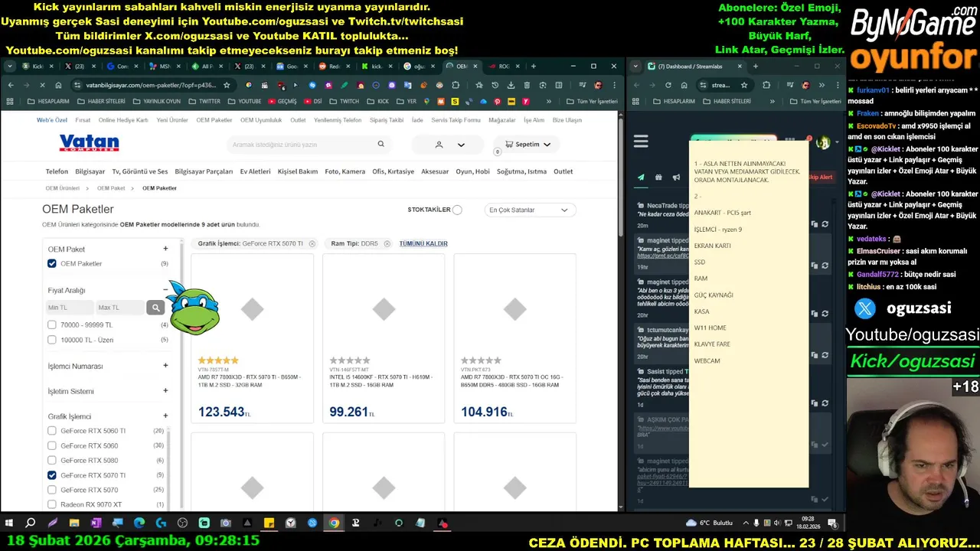Check the 70000 - 99999 TL price filter
This screenshot has height=551, width=980.
pos(52,324)
